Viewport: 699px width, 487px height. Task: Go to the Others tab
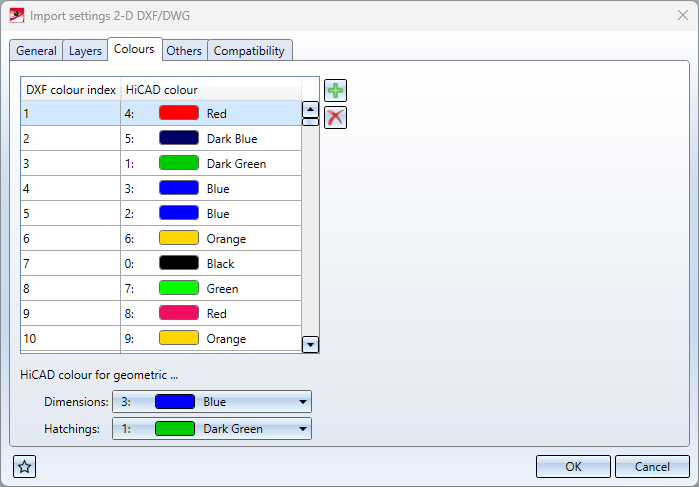point(184,51)
